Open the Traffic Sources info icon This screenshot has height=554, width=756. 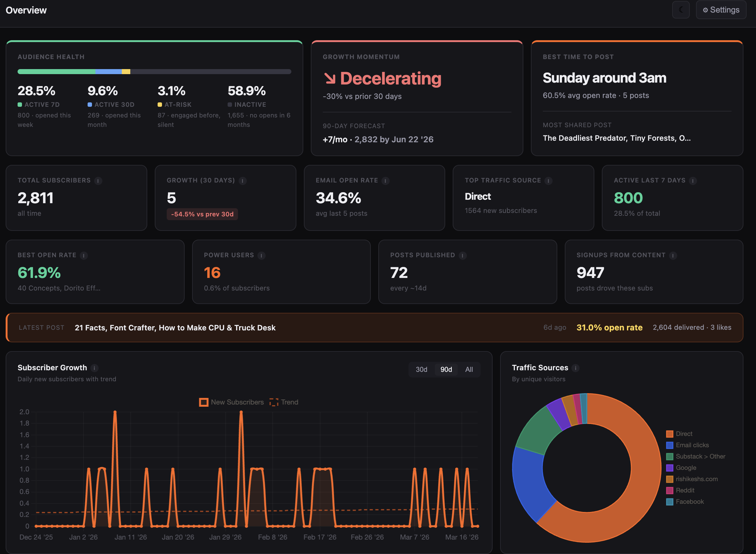575,368
